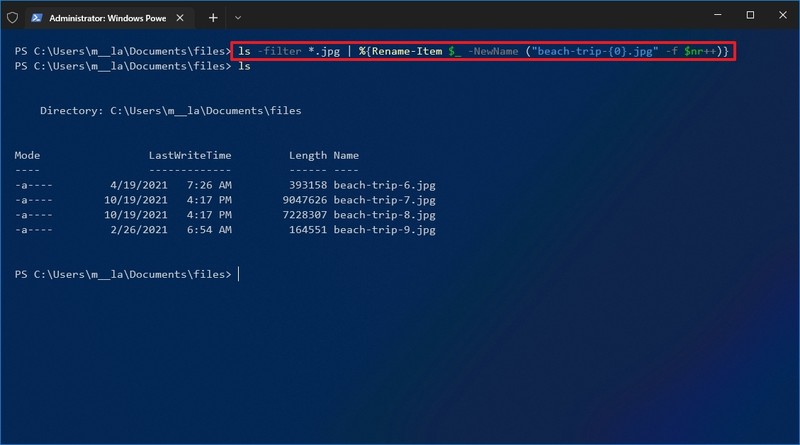Click the PowerShell icon on the tab

(37, 17)
